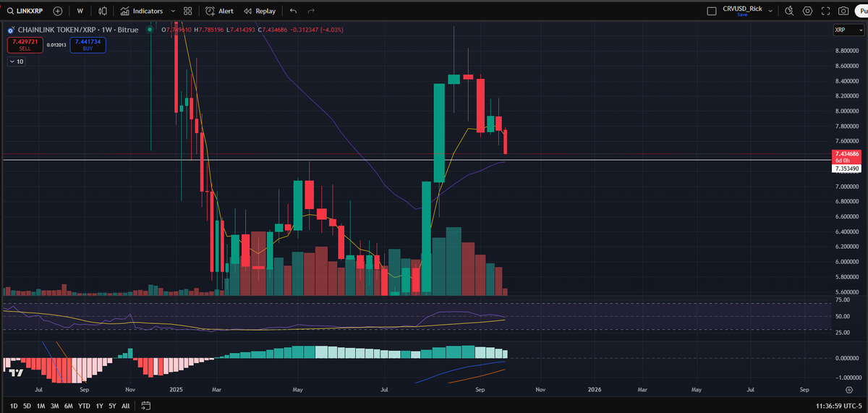Open the Indicators dialog
Viewport: 868px width, 413px height.
coord(142,11)
